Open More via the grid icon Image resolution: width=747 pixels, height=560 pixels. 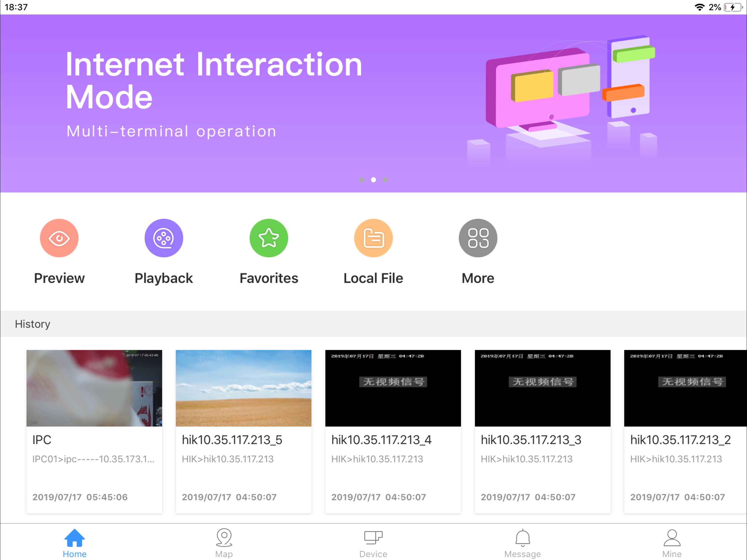pos(477,238)
